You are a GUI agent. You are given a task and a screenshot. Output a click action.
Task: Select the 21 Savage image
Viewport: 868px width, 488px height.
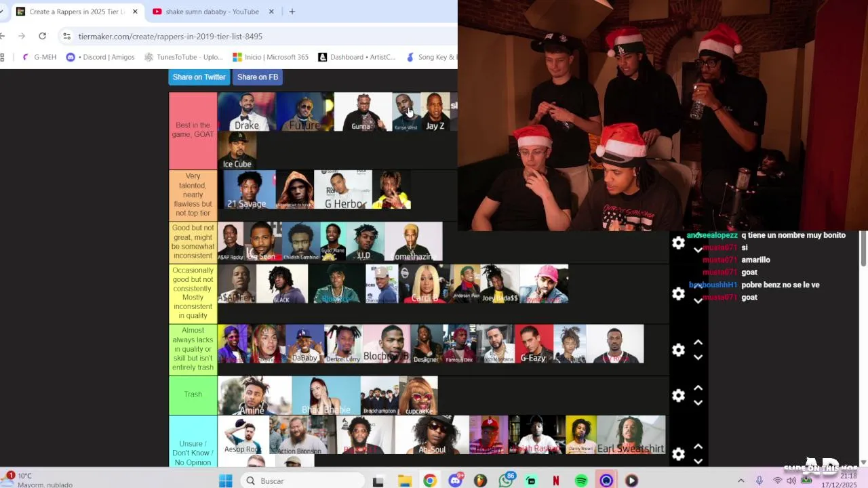pos(247,189)
